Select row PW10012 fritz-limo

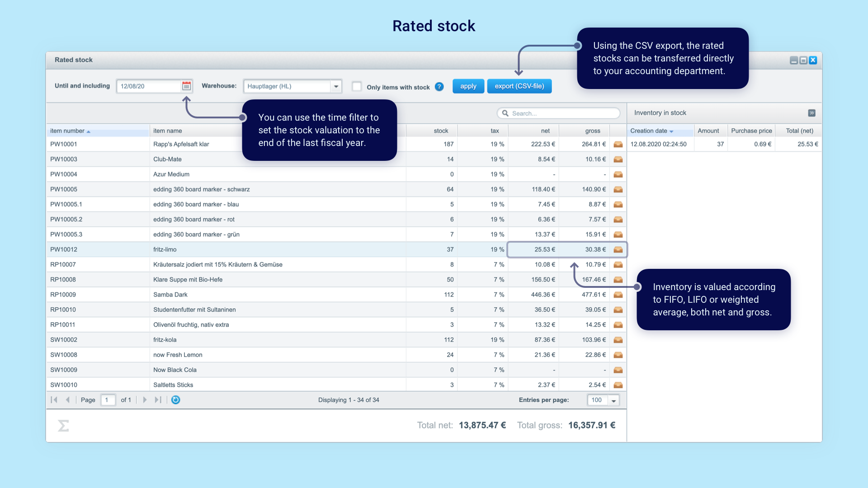pyautogui.click(x=336, y=249)
